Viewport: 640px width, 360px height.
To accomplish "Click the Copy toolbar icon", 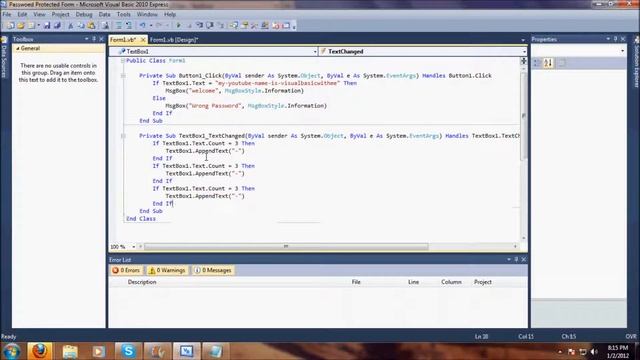I will [x=81, y=26].
